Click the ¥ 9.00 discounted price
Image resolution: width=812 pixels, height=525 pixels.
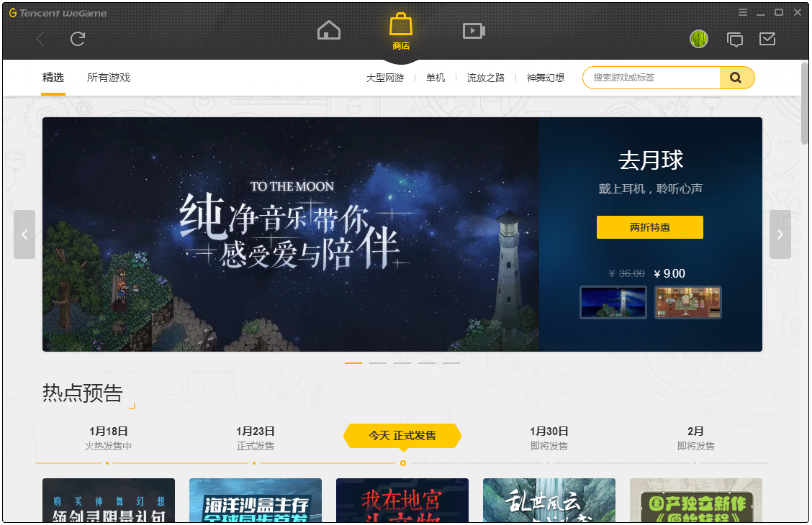point(669,273)
